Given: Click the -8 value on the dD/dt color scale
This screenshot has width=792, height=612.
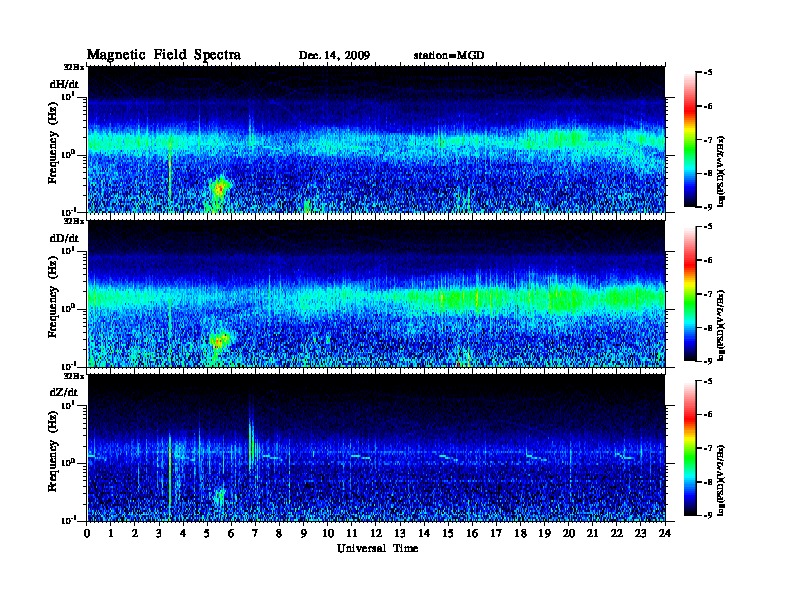Looking at the screenshot, I should pyautogui.click(x=708, y=327).
